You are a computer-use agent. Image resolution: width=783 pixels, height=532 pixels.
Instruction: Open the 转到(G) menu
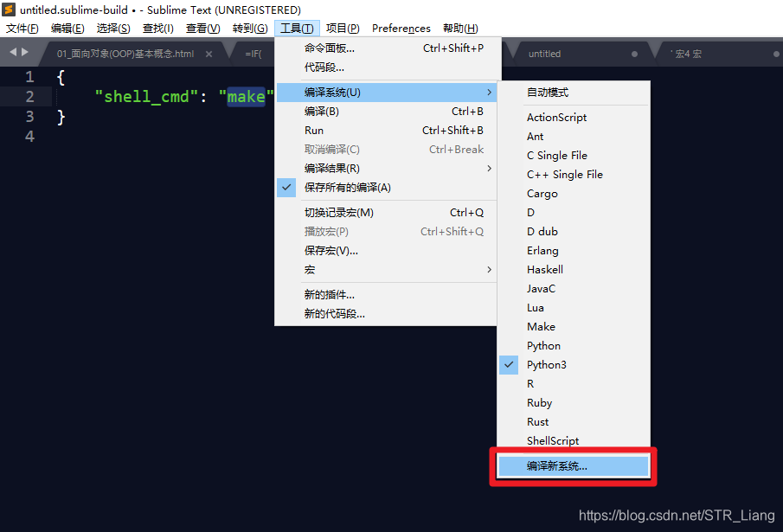250,29
